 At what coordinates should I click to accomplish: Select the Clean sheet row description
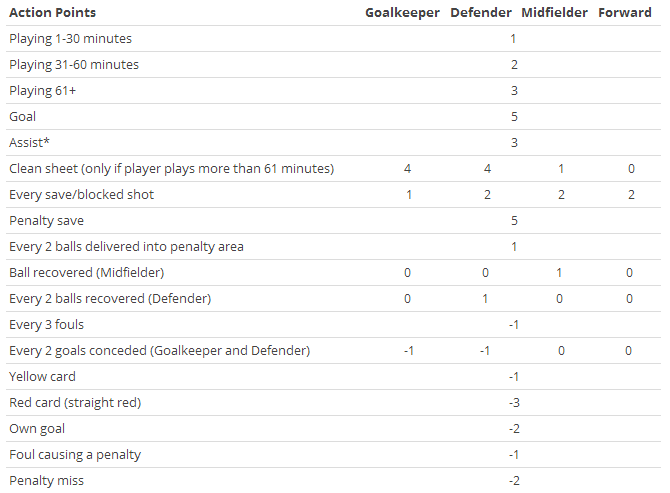(x=171, y=168)
